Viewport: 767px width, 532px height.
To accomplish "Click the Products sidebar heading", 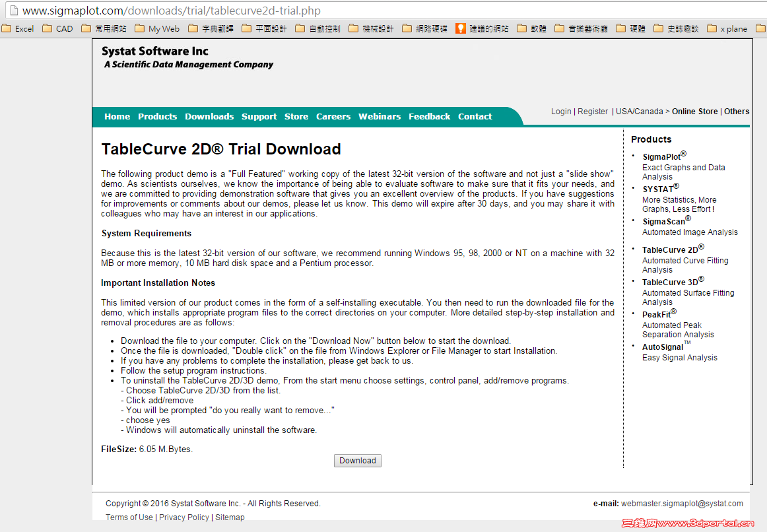I will (x=651, y=139).
